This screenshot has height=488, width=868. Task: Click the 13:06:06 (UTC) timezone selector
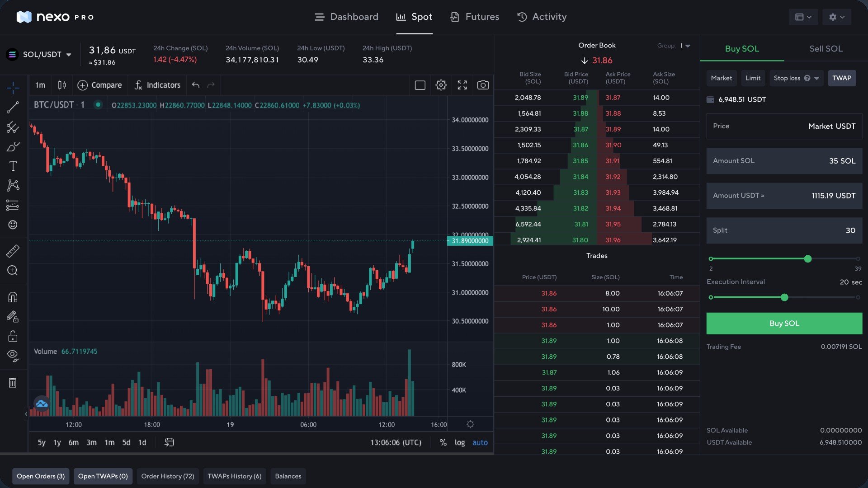pos(396,443)
